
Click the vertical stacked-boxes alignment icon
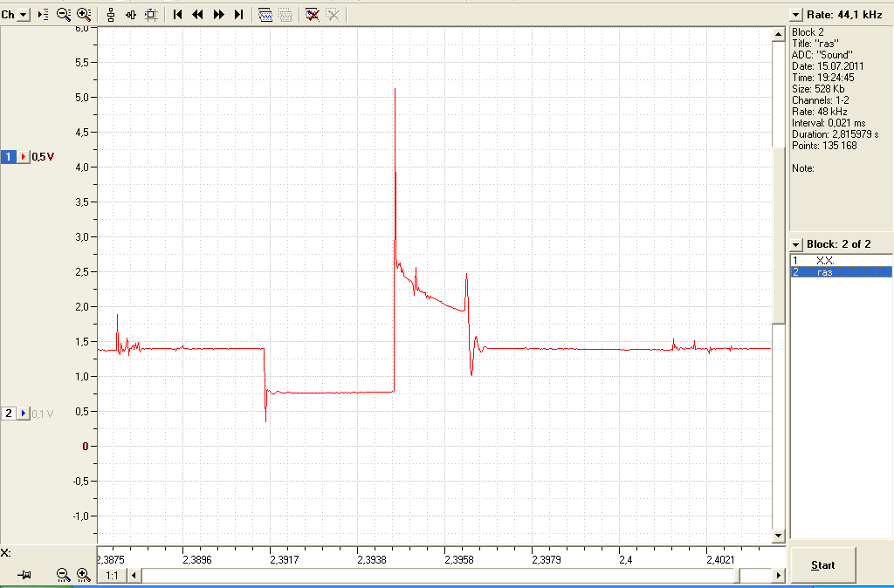tap(111, 15)
